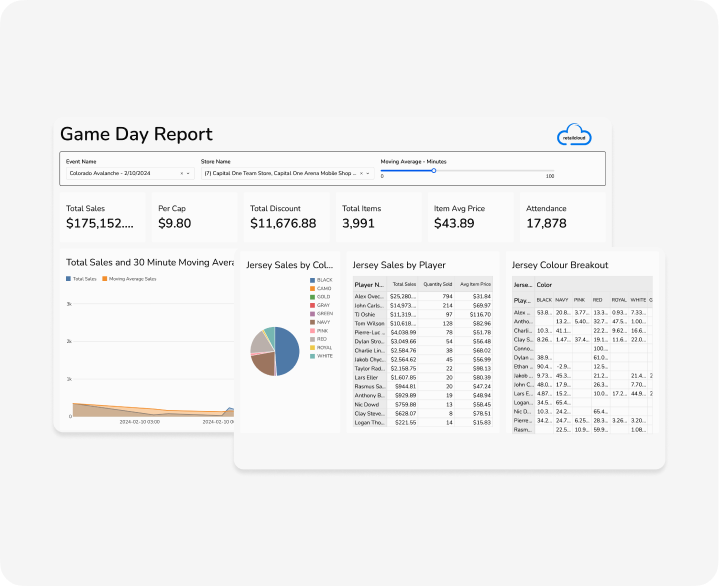This screenshot has height=586, width=719.
Task: Open the Event Name dropdown arrow
Action: pos(190,173)
